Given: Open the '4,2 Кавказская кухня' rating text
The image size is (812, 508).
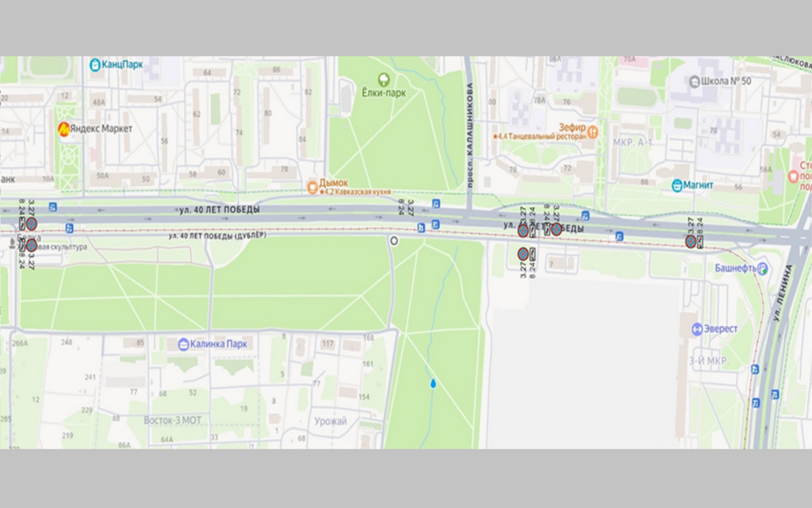Looking at the screenshot, I should point(355,192).
